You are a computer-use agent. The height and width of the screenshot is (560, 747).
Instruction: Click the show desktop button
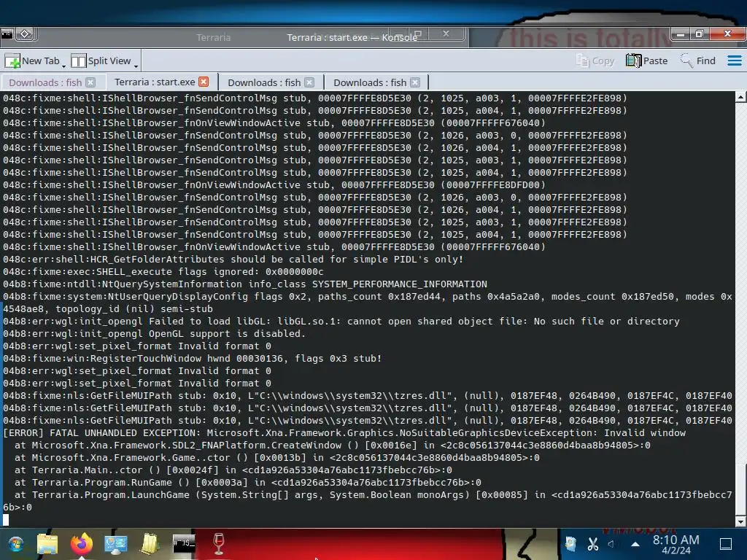point(726,544)
